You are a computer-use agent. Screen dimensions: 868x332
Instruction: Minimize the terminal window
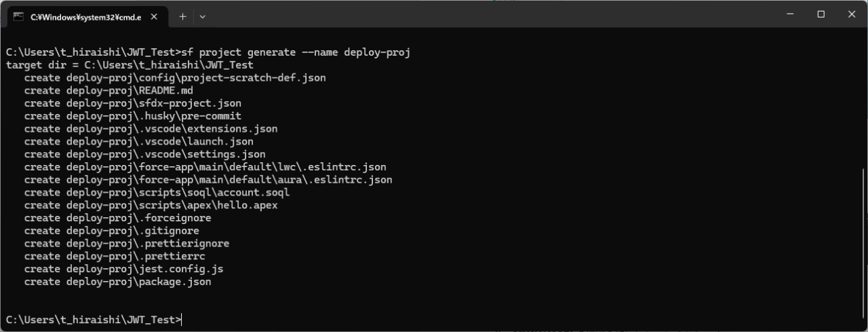789,14
